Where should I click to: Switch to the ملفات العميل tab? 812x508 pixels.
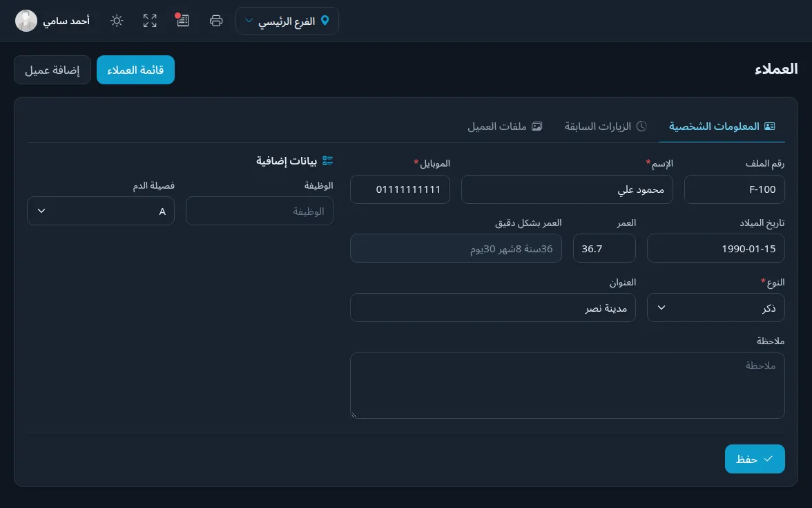coord(505,126)
